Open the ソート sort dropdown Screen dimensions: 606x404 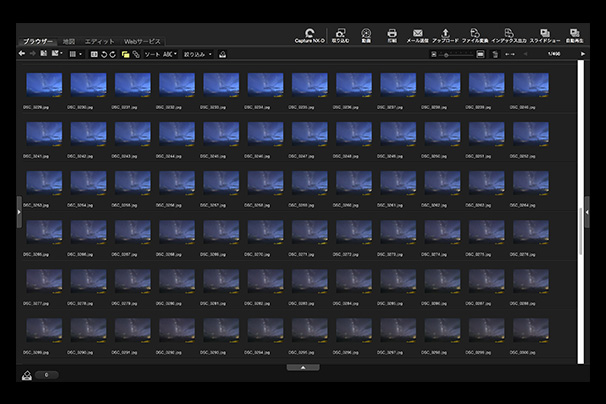pyautogui.click(x=160, y=53)
